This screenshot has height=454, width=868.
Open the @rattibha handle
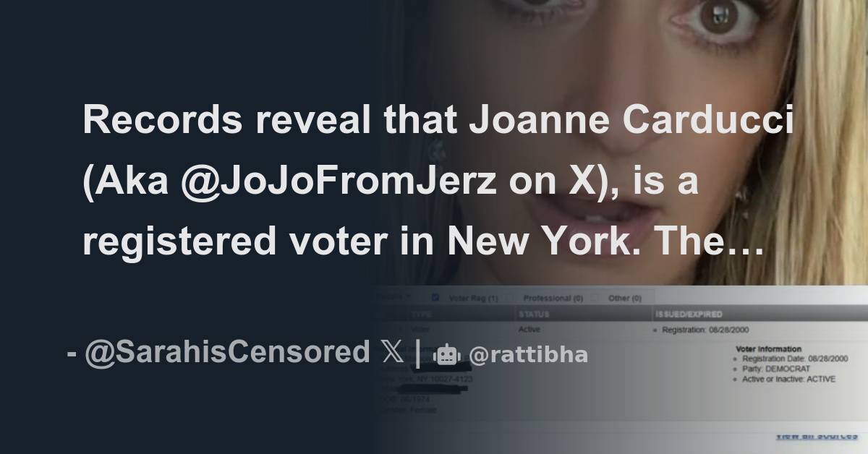528,355
